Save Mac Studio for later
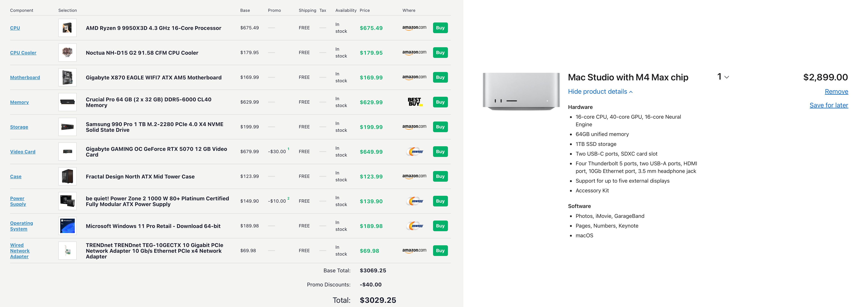Screen dimensions: 868x307 tap(829, 105)
